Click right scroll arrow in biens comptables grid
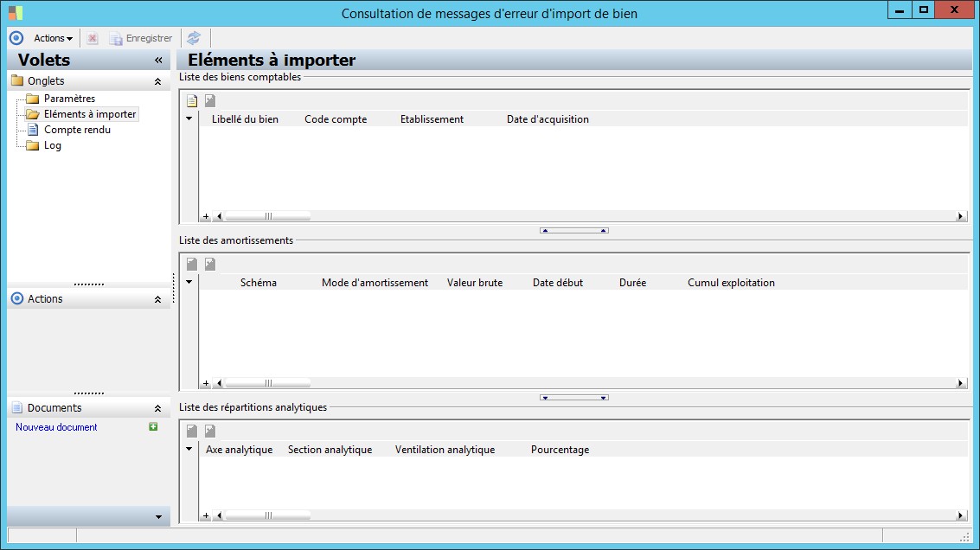The width and height of the screenshot is (980, 550). (961, 217)
